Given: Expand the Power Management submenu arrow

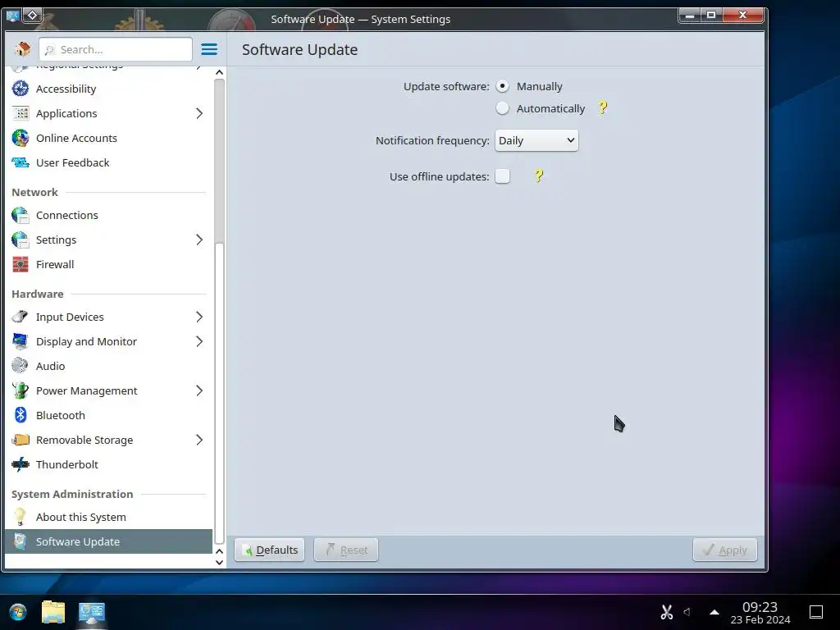Looking at the screenshot, I should point(199,391).
